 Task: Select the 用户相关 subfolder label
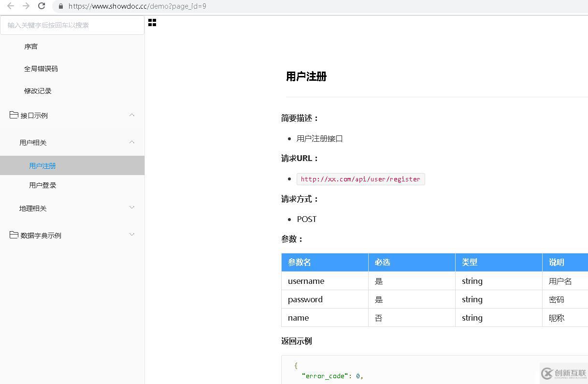coord(33,143)
